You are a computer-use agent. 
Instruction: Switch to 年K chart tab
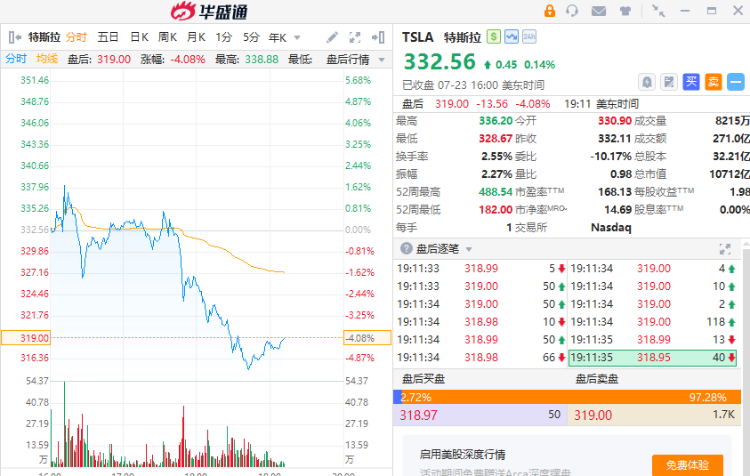click(277, 37)
